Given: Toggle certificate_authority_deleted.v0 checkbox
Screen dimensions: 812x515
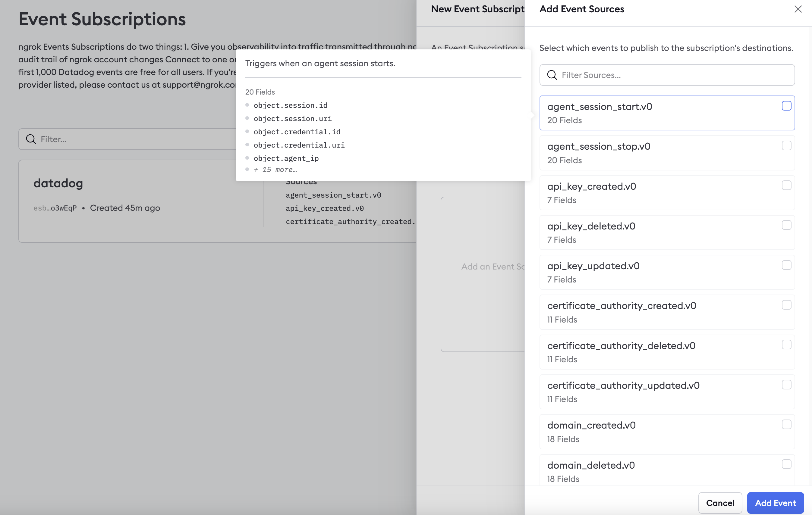Looking at the screenshot, I should pos(786,345).
